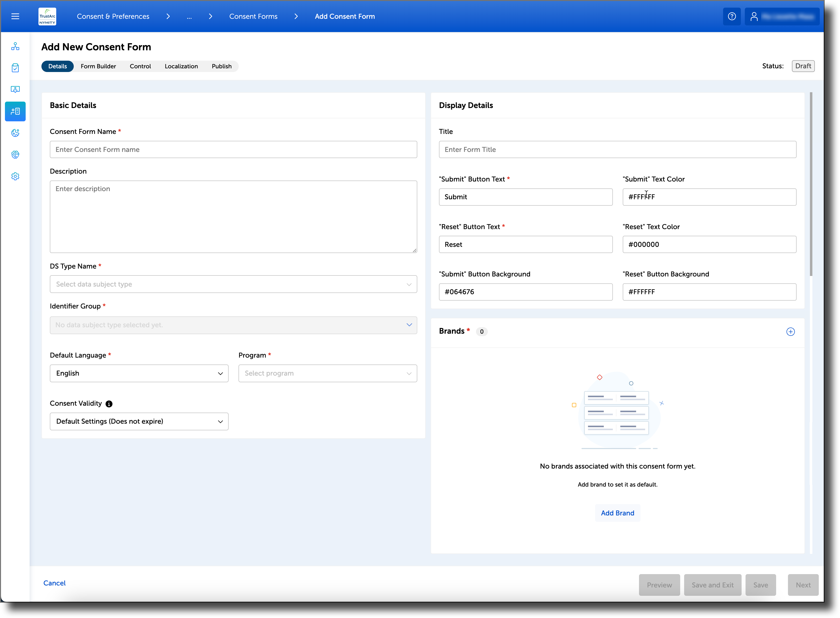
Task: Click the info icon next to Consent Validity
Action: (x=109, y=404)
